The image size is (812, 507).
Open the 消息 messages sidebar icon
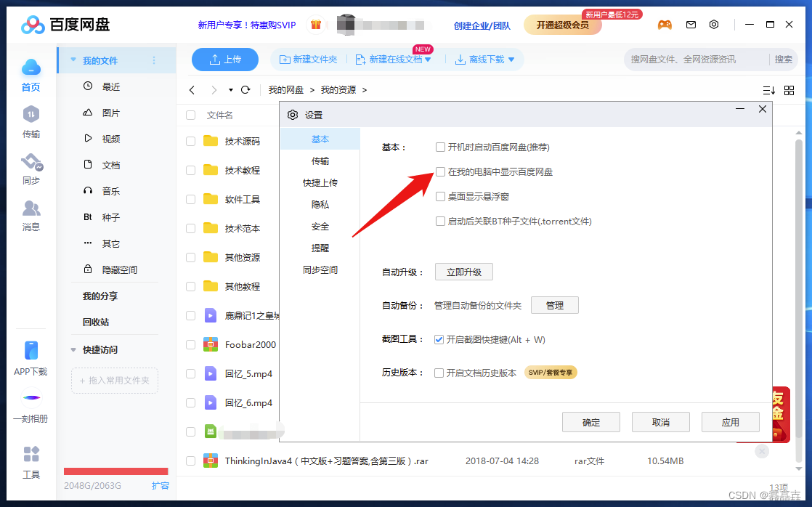tap(31, 208)
